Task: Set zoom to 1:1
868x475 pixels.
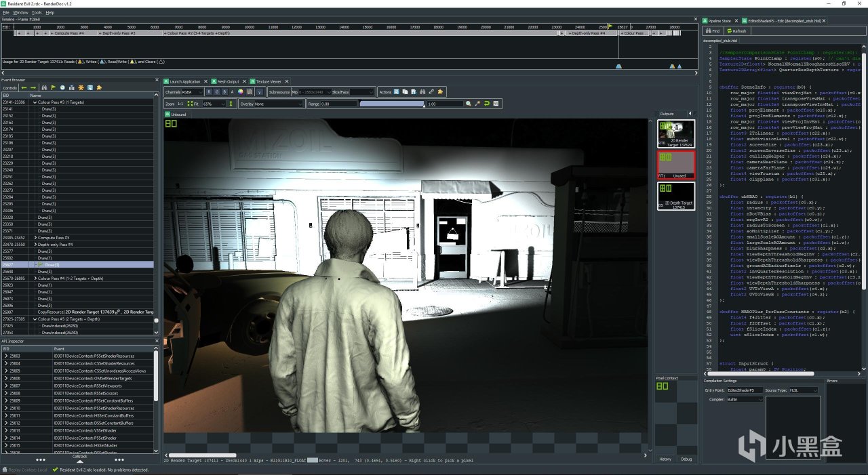Action: pyautogui.click(x=180, y=104)
